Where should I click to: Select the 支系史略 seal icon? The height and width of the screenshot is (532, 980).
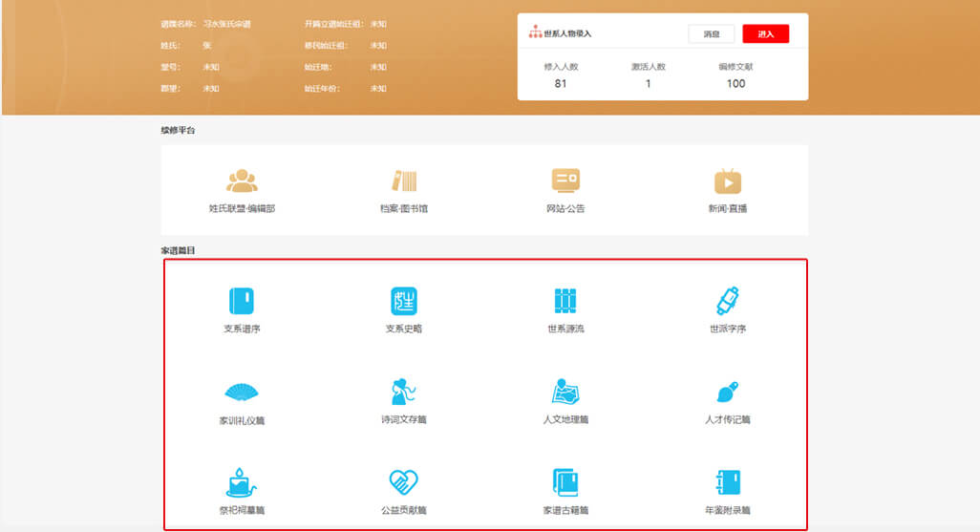point(404,301)
